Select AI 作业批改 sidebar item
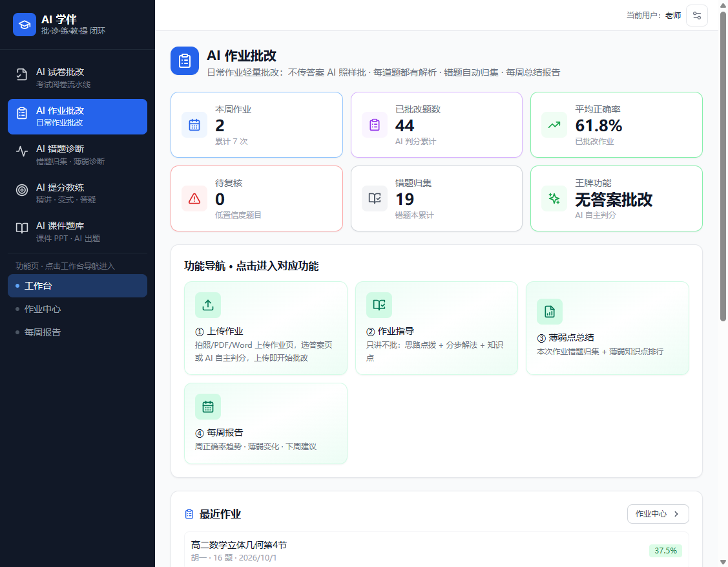 click(78, 116)
